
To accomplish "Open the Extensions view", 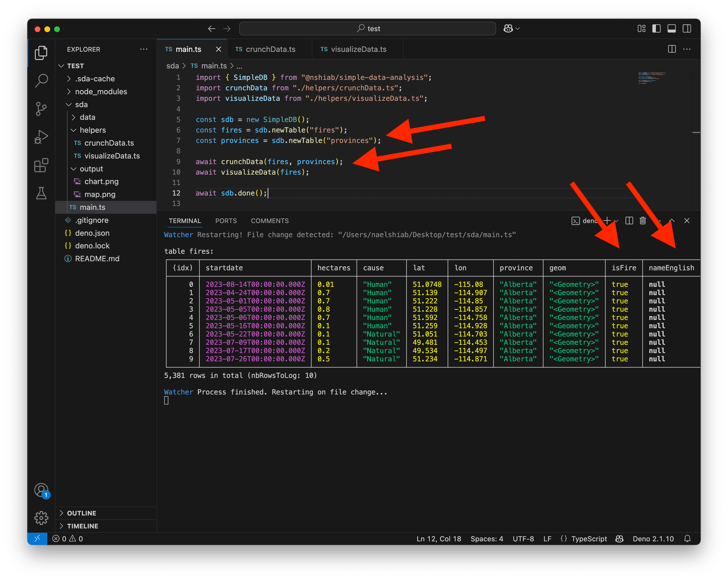I will [41, 165].
